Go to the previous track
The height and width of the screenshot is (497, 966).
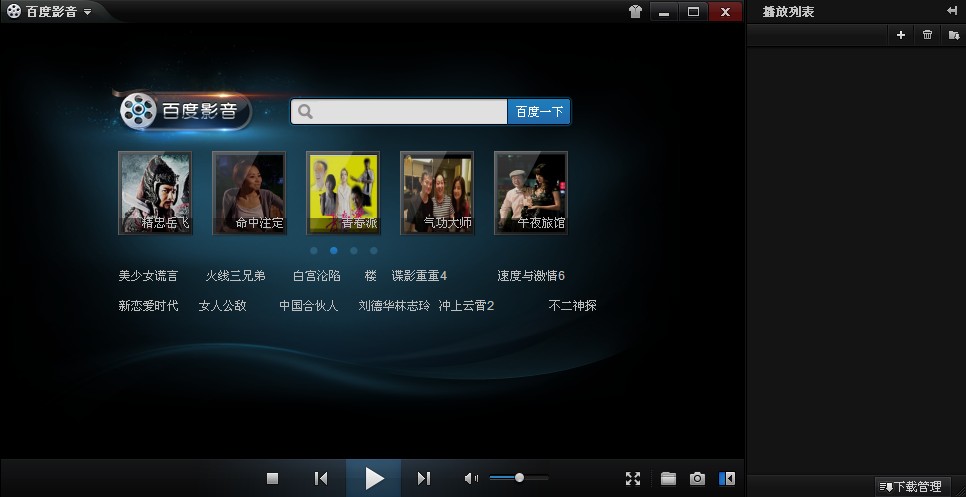[321, 479]
